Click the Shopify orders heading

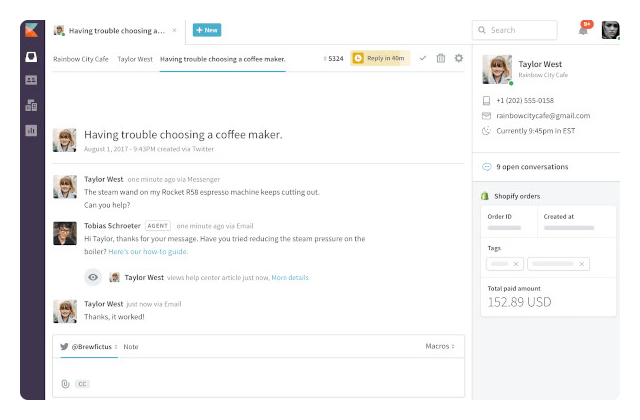tap(517, 196)
